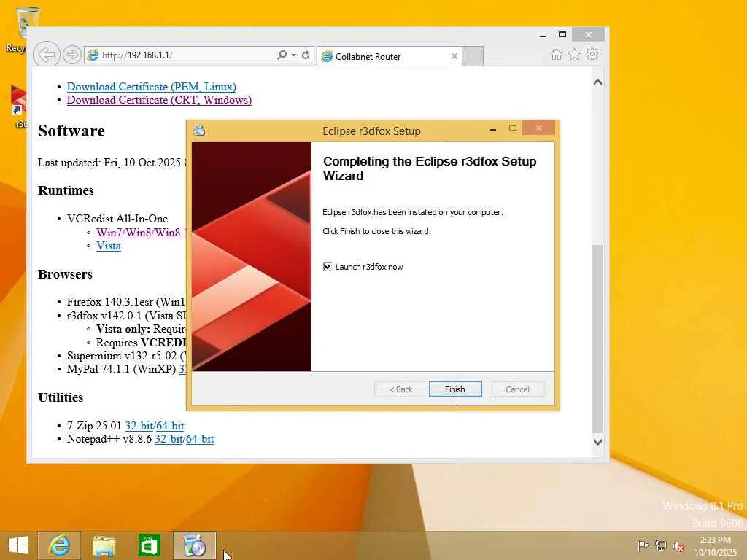Click the "Software" heading text
This screenshot has height=560, width=747.
tap(71, 131)
